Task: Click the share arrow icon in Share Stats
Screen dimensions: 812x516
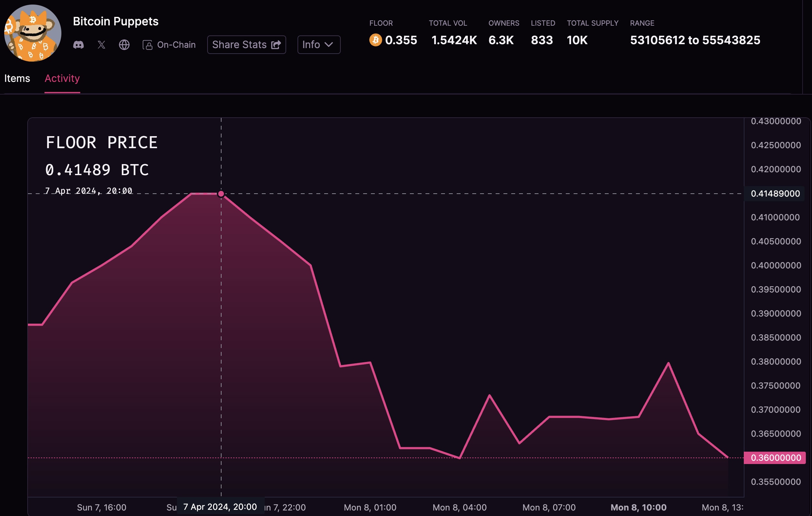Action: coord(276,45)
